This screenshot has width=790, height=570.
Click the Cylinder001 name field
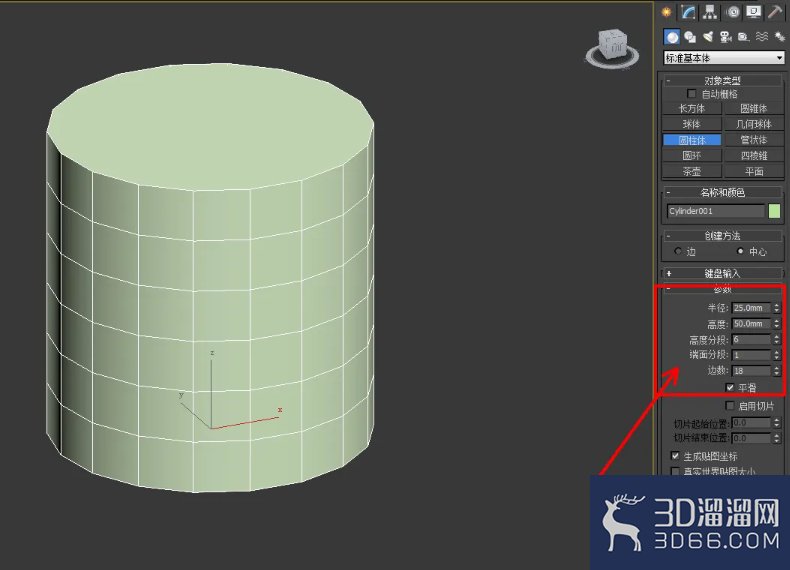(x=715, y=211)
